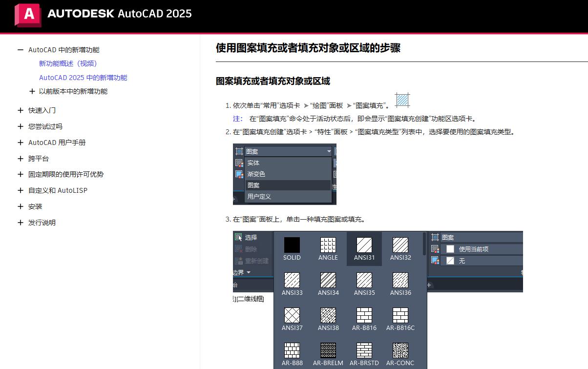Select the AR-BRELM pattern thumbnail
Viewport: 588px width, 369px height.
pos(328,350)
